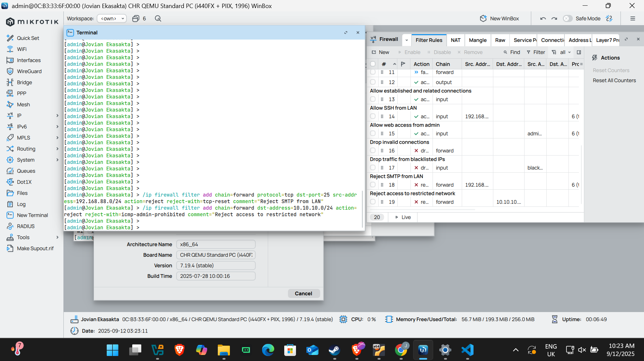Click the Cancel button

[x=303, y=293]
